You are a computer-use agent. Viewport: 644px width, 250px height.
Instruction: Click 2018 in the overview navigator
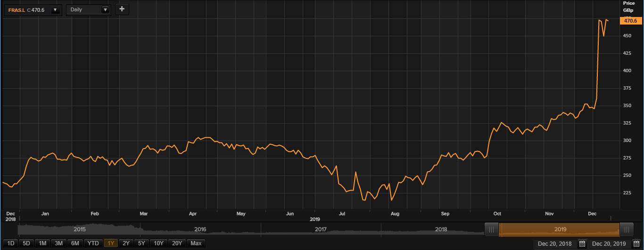coord(441,230)
